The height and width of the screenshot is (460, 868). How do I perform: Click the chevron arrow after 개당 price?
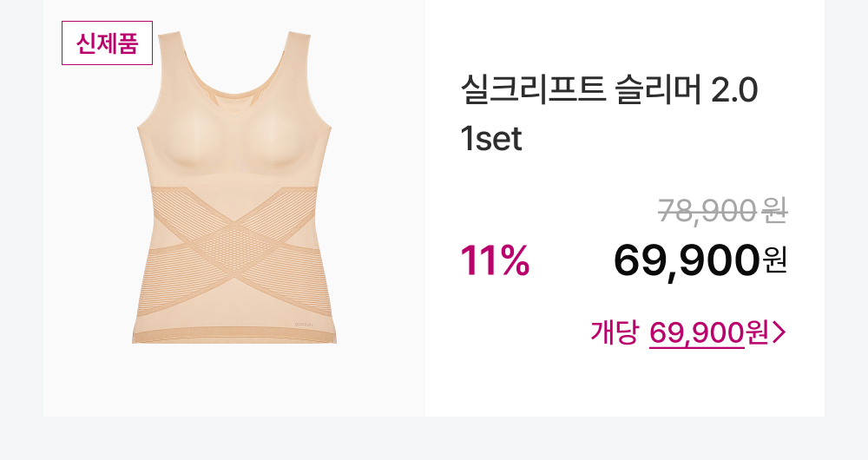coord(779,332)
